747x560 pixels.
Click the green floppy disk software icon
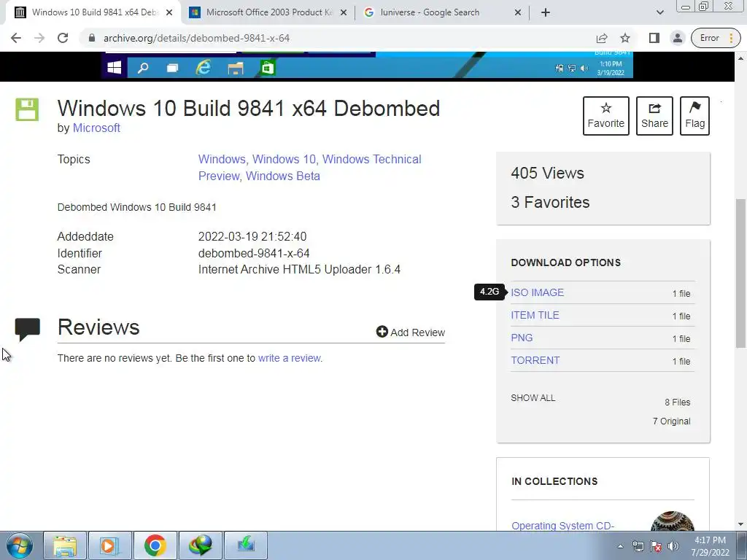[x=27, y=109]
